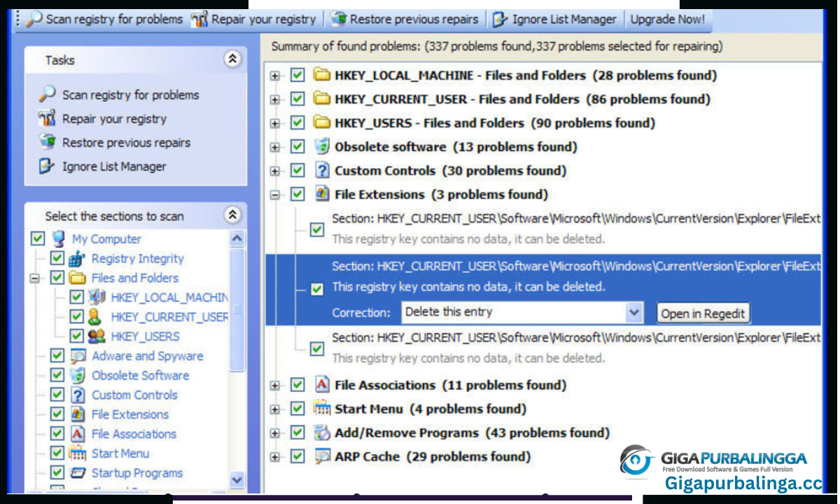Uncheck Registry Integrity section checkbox

pos(57,258)
